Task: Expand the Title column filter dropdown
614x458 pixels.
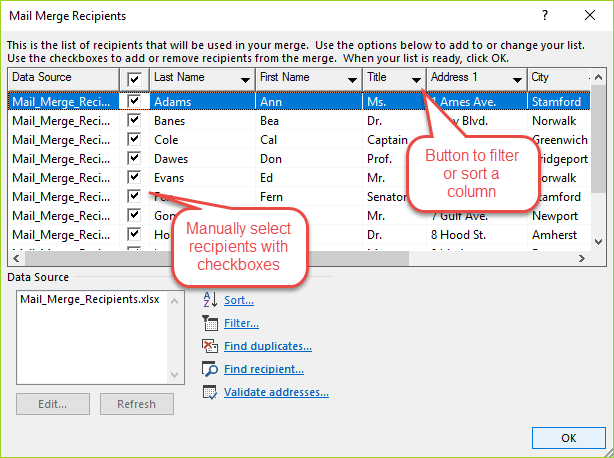Action: point(416,78)
